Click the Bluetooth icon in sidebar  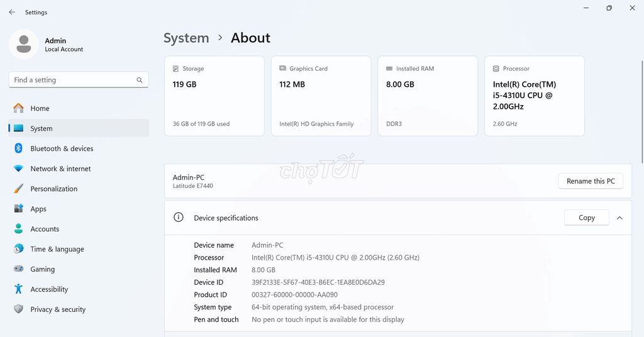coord(18,148)
